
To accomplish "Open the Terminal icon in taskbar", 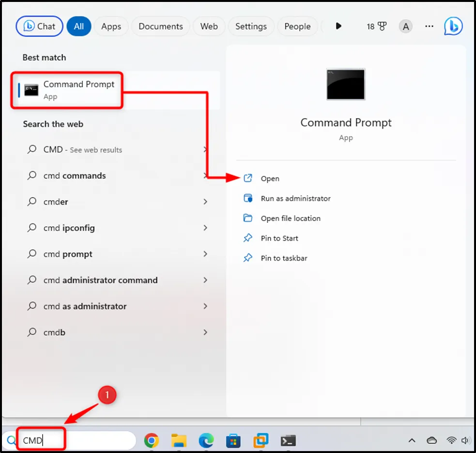I will coord(288,440).
